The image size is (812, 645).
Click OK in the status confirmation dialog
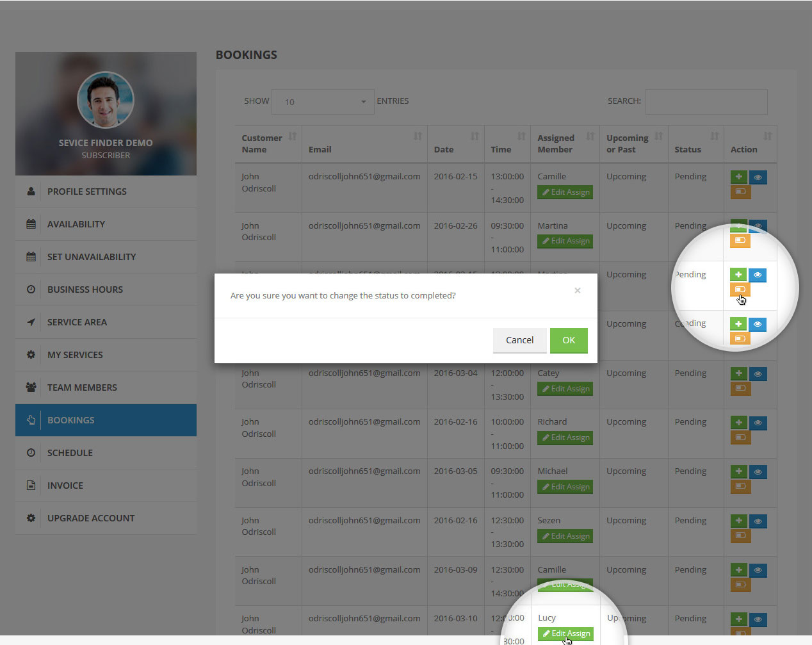tap(568, 340)
